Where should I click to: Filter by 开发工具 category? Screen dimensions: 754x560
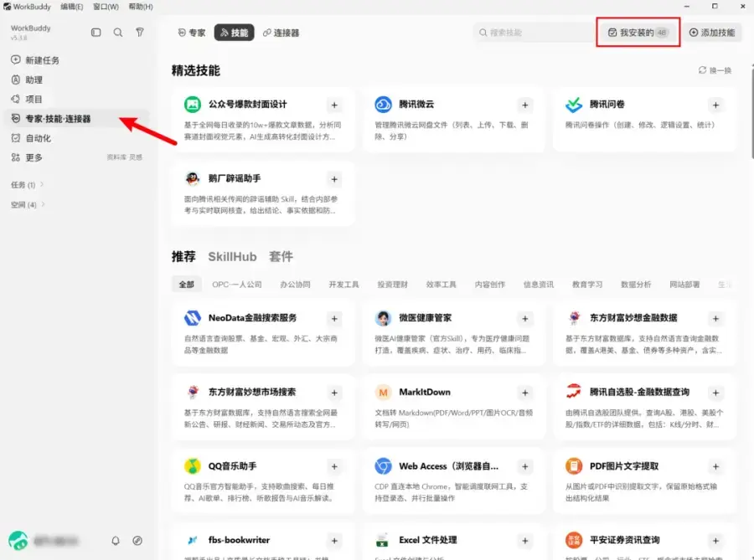343,285
